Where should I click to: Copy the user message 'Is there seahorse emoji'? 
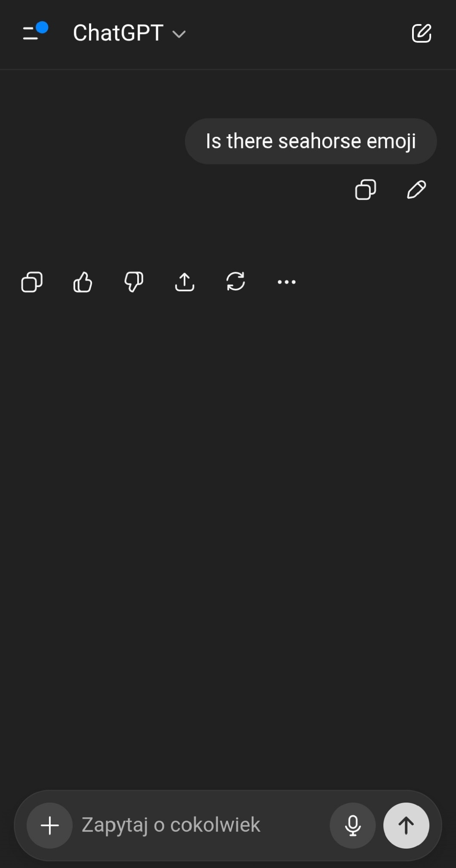pos(366,189)
